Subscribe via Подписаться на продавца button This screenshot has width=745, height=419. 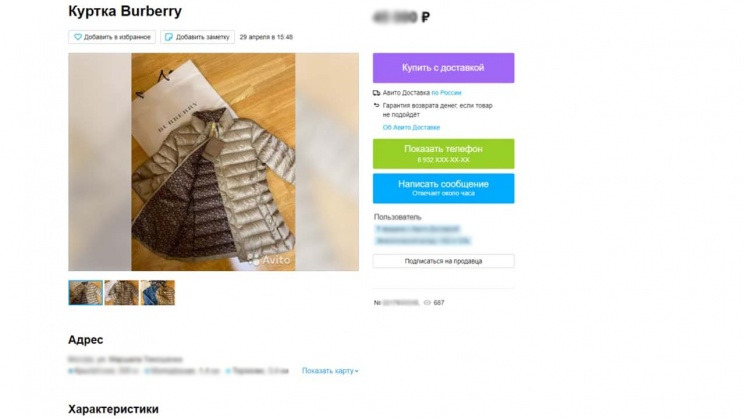[x=443, y=261]
